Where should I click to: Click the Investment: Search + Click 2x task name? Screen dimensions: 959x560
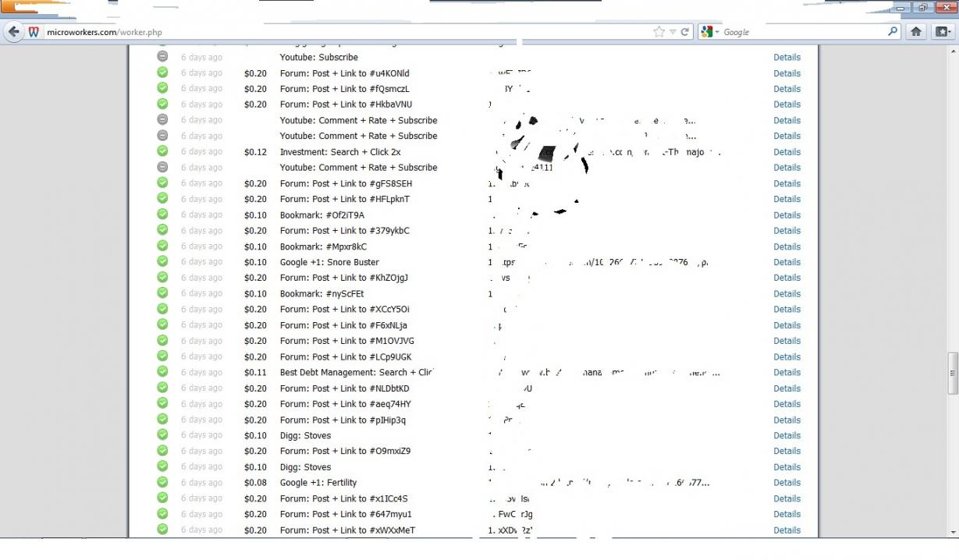[x=340, y=152]
